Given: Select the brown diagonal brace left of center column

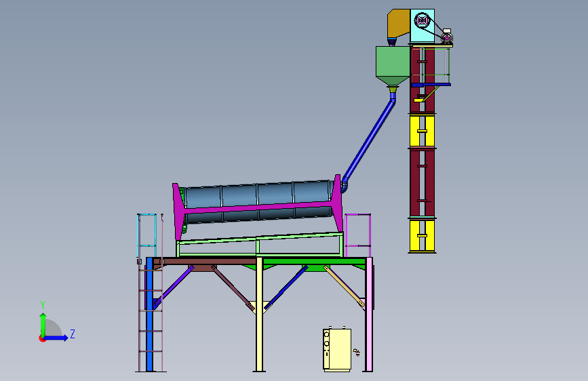Looking at the screenshot, I should pyautogui.click(x=233, y=287).
